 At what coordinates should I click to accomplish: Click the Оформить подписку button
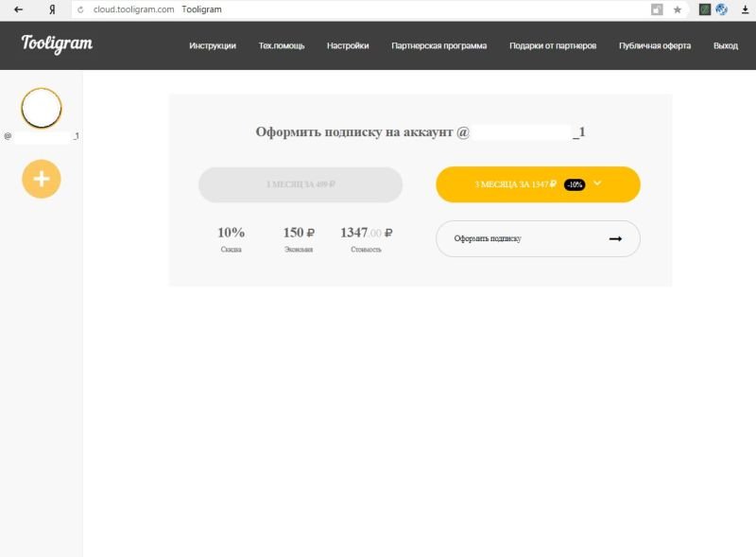538,239
